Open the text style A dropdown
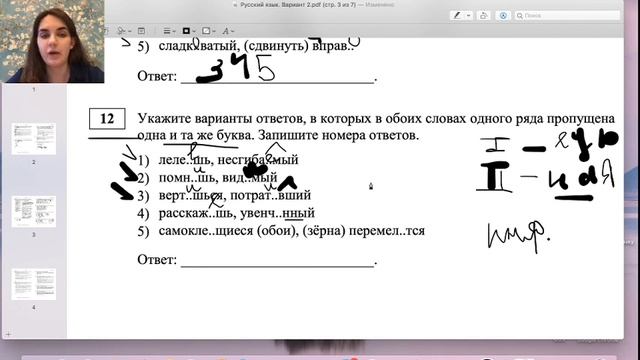Image resolution: width=640 pixels, height=360 pixels. (x=228, y=31)
